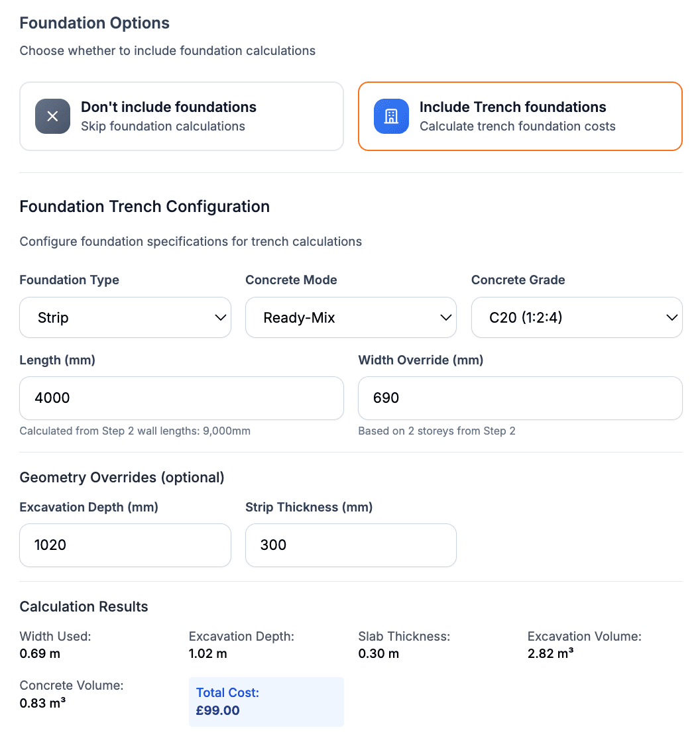Focus the Length (mm) input field
Viewport: 700px width, 750px height.
[x=182, y=398]
